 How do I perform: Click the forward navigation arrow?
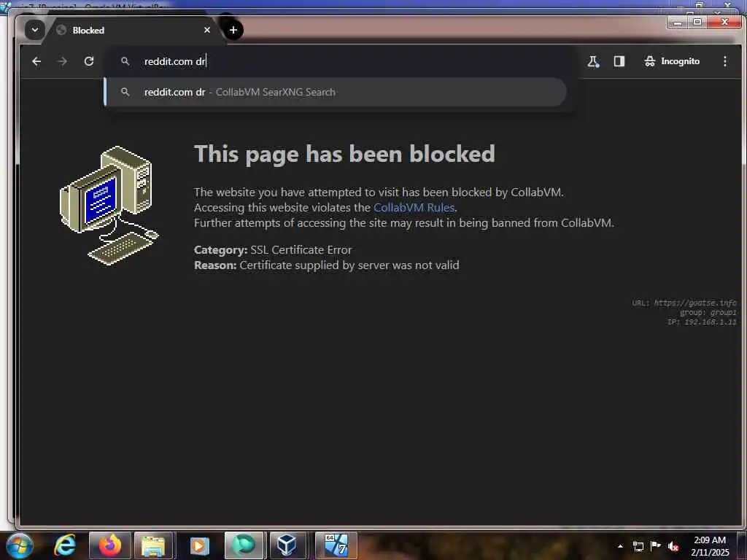[x=63, y=61]
